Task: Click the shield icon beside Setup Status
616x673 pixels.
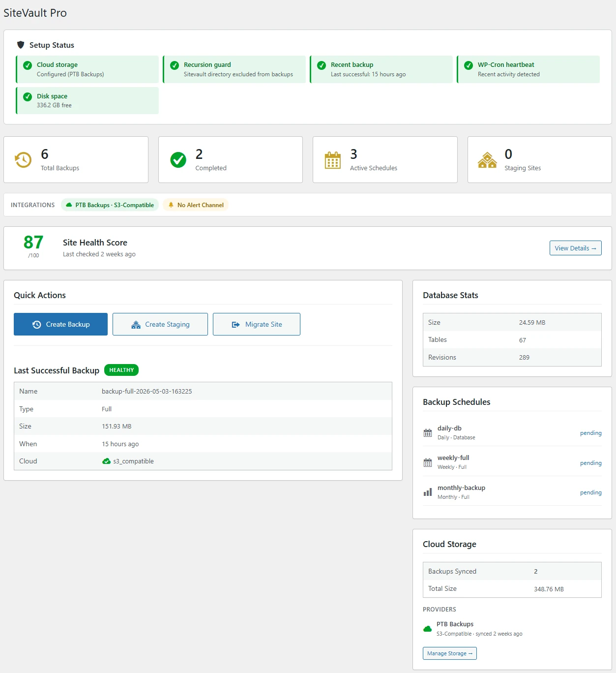Action: coord(21,45)
